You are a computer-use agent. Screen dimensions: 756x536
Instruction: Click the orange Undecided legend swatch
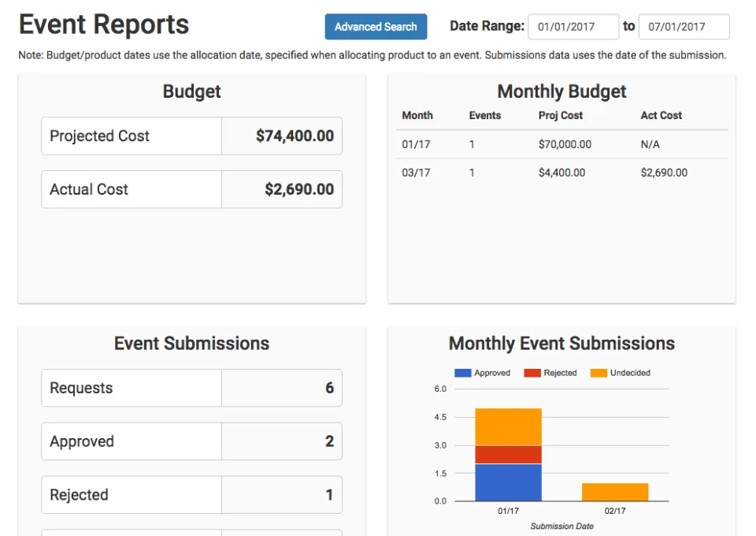pyautogui.click(x=598, y=373)
